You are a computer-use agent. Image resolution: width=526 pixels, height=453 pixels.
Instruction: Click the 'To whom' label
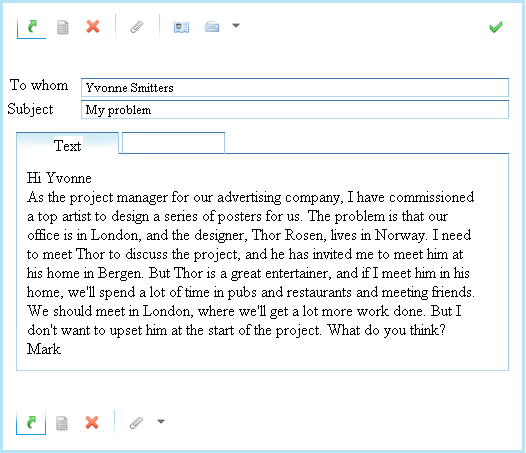click(x=39, y=85)
